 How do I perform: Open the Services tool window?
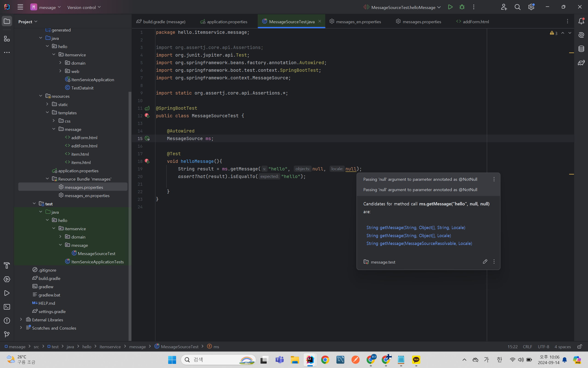tap(7, 279)
